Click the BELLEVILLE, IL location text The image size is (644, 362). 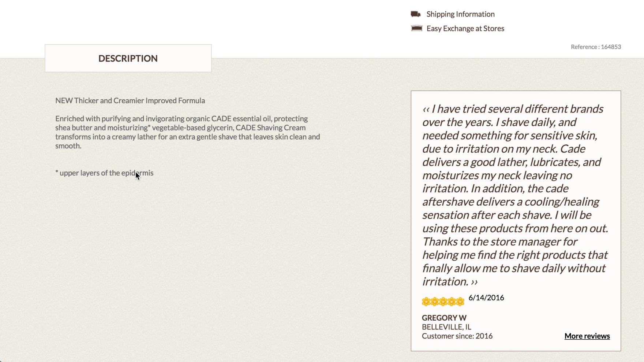pos(446,327)
